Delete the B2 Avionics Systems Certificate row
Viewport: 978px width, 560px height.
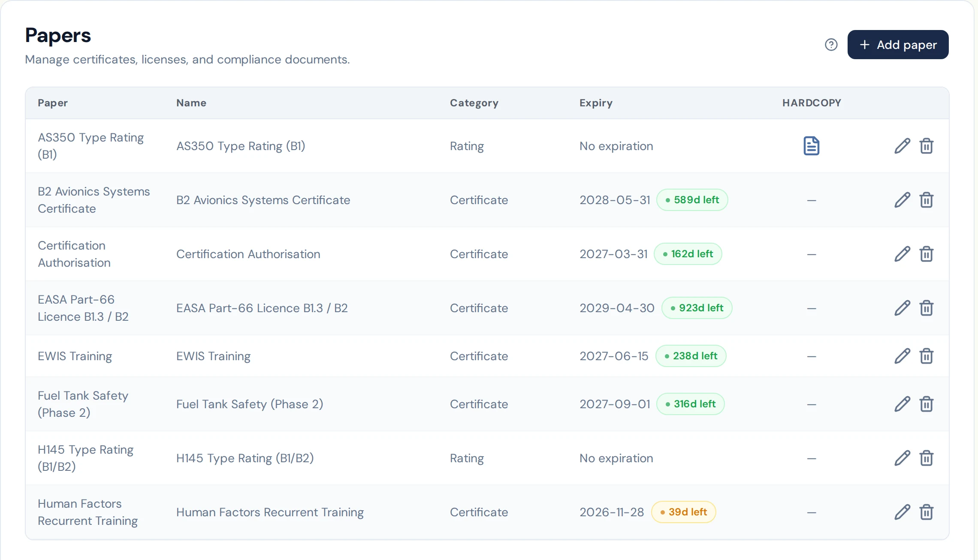[927, 200]
